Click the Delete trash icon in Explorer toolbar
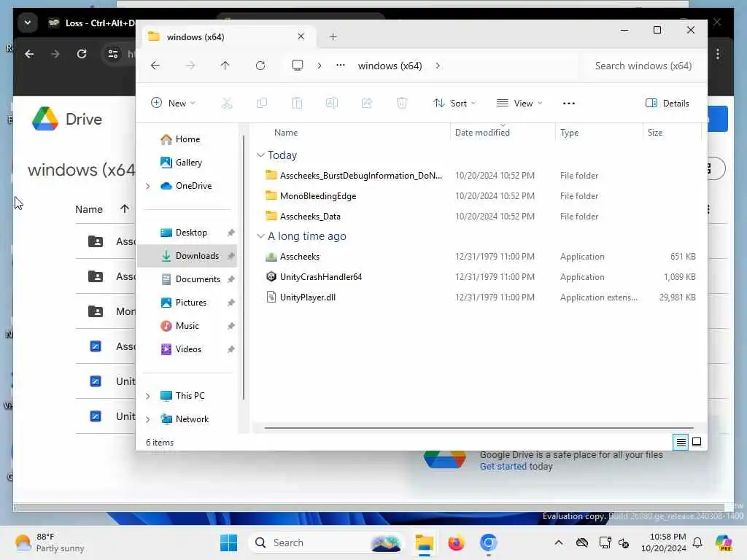This screenshot has width=747, height=560. pos(402,103)
